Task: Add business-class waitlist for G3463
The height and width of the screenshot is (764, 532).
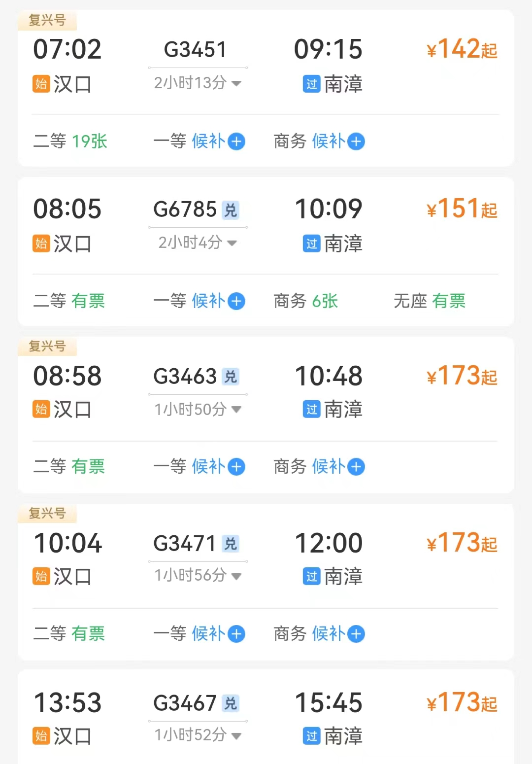Action: (x=356, y=467)
